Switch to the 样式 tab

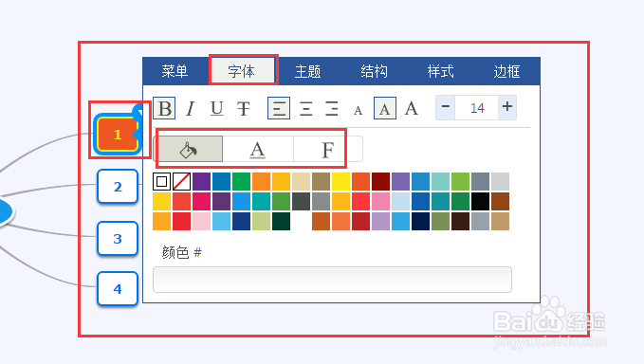click(x=440, y=71)
